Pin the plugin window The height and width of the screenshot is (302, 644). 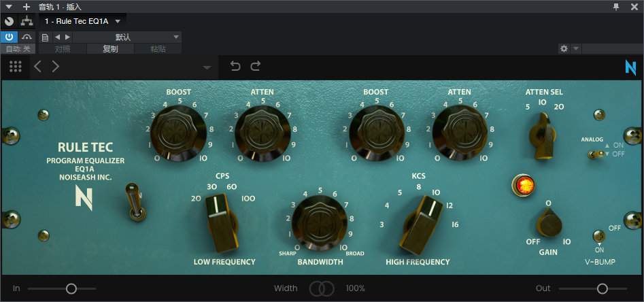[616, 6]
